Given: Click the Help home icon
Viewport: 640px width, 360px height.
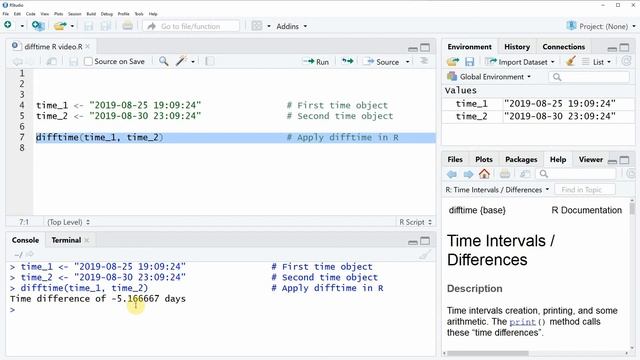Looking at the screenshot, I should click(x=484, y=174).
